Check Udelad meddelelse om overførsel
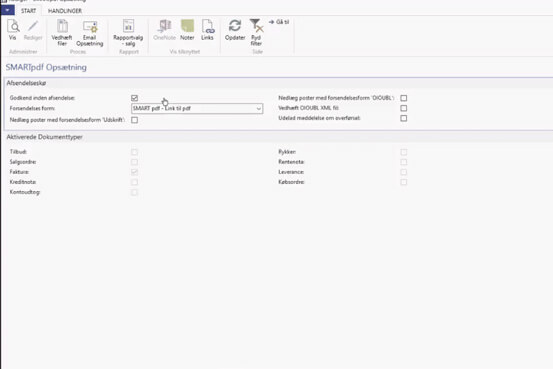 [403, 118]
